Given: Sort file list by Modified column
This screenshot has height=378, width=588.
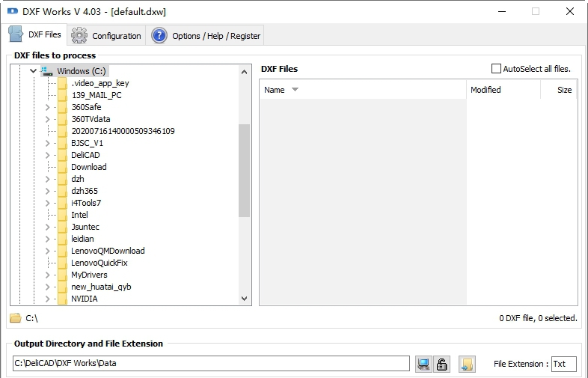Looking at the screenshot, I should coord(503,90).
